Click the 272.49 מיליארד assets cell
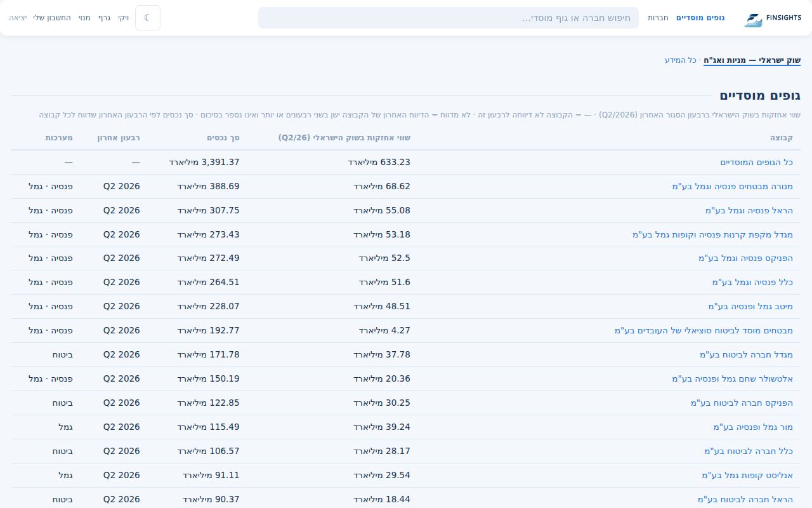 [x=208, y=258]
